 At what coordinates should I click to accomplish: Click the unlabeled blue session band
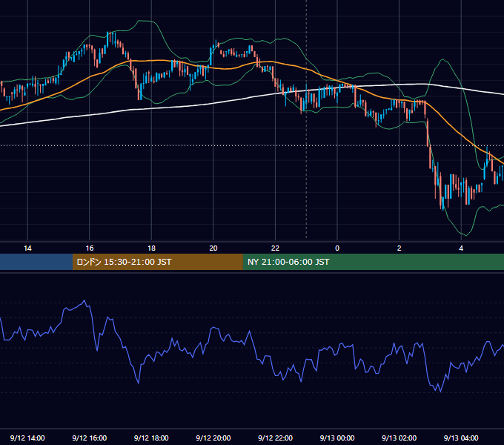click(36, 262)
